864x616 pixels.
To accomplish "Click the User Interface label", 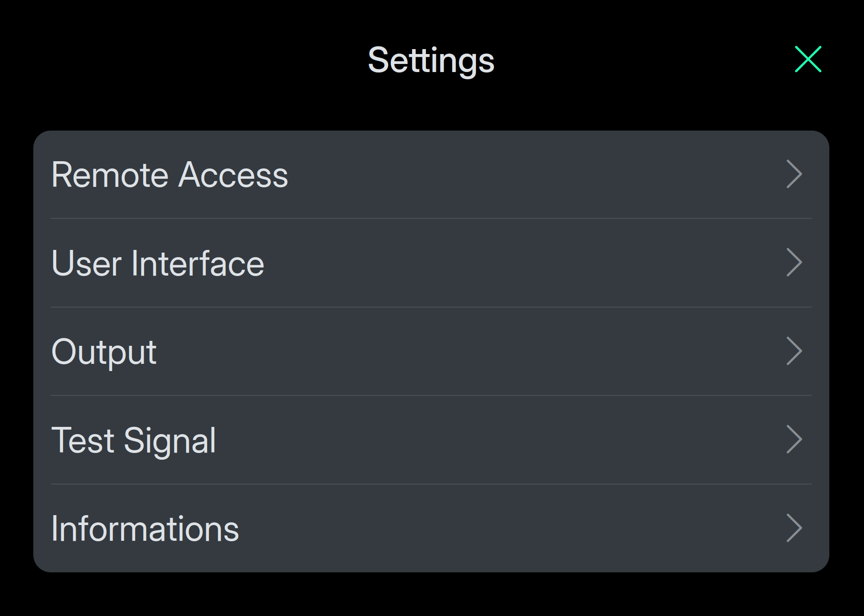I will coord(158,263).
